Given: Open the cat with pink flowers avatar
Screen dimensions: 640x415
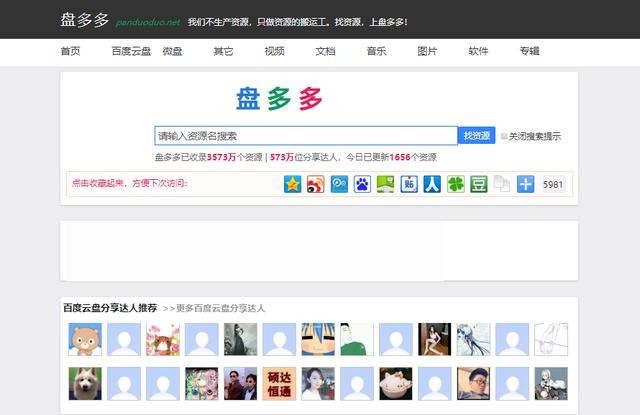Looking at the screenshot, I should tap(163, 339).
